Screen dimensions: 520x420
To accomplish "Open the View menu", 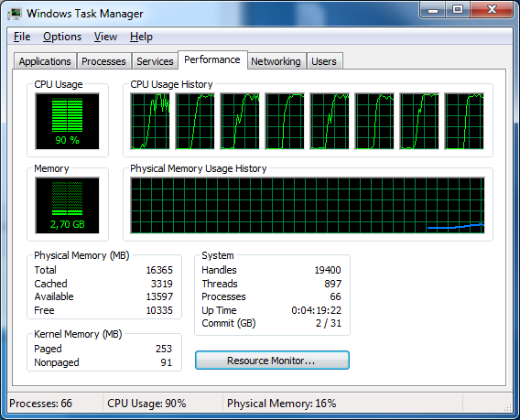I will tap(105, 37).
